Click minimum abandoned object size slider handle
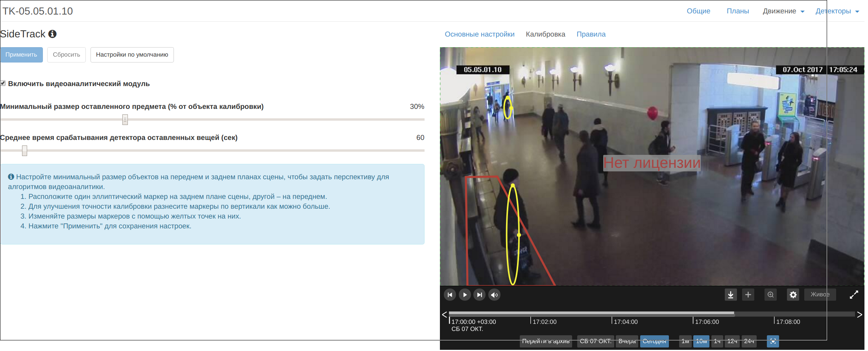 125,119
